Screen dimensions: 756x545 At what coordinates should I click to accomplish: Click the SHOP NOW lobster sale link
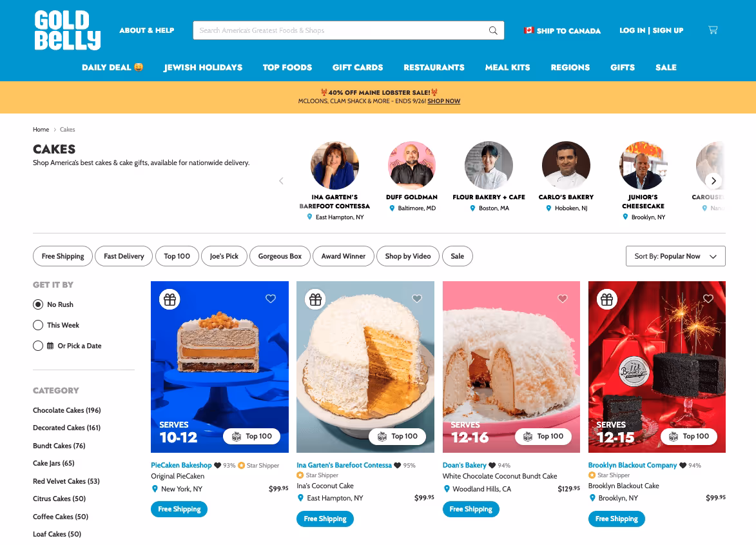[443, 101]
